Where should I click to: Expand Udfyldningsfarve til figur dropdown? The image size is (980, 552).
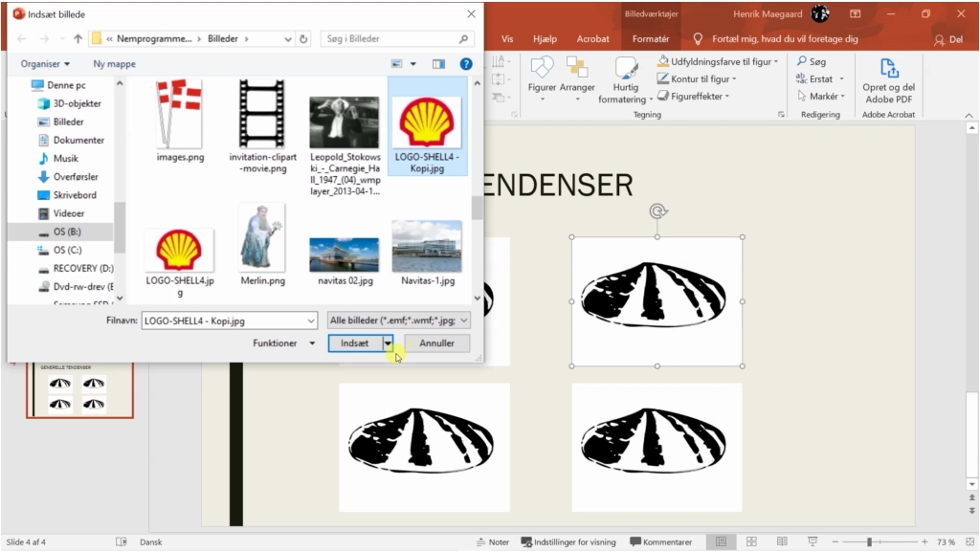pos(776,61)
